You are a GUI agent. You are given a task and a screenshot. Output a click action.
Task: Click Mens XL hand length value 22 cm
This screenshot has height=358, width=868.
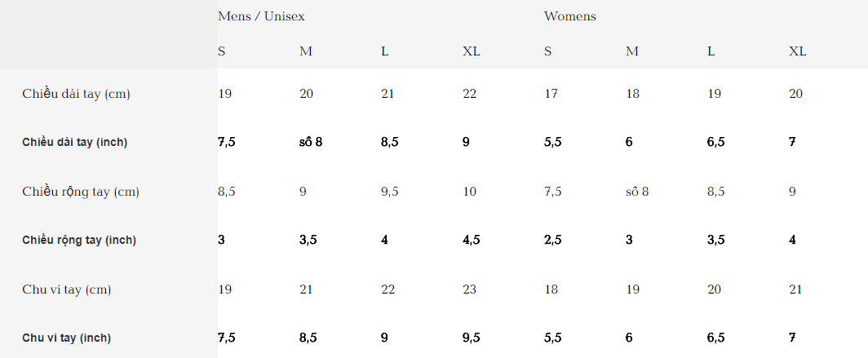[469, 94]
